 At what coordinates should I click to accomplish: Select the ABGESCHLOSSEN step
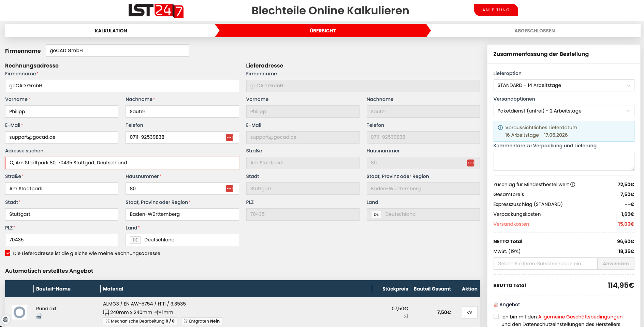tap(535, 31)
